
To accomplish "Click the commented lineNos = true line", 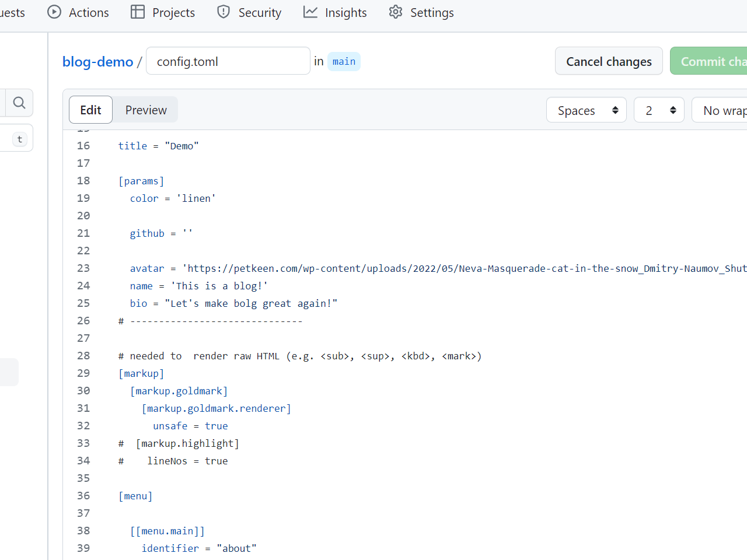I will point(173,461).
